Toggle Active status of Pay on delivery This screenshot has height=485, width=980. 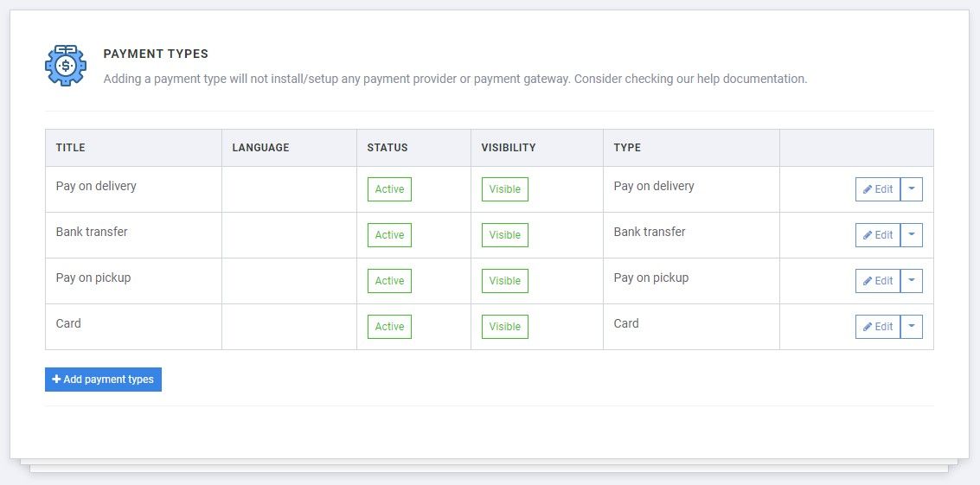[389, 189]
